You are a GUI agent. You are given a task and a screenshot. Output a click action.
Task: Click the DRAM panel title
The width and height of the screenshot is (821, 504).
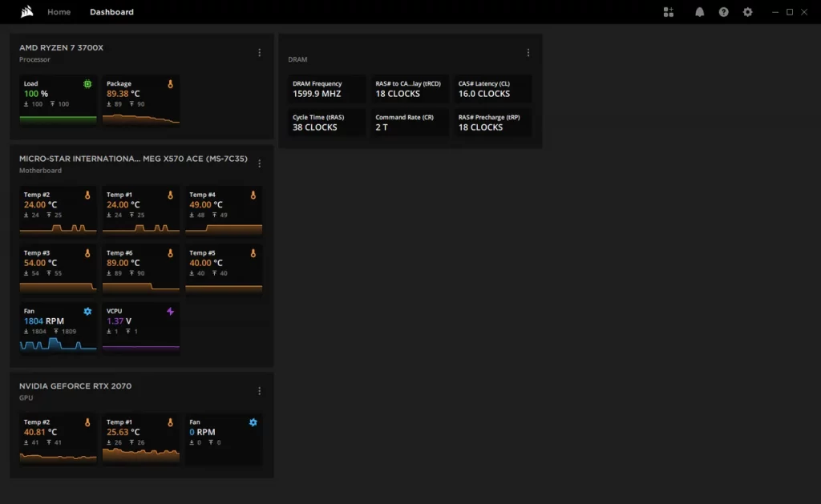coord(297,59)
